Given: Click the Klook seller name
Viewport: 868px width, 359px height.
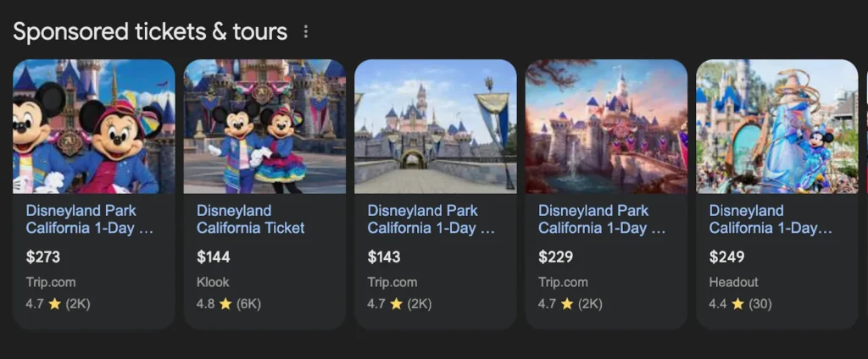Looking at the screenshot, I should click(x=213, y=282).
